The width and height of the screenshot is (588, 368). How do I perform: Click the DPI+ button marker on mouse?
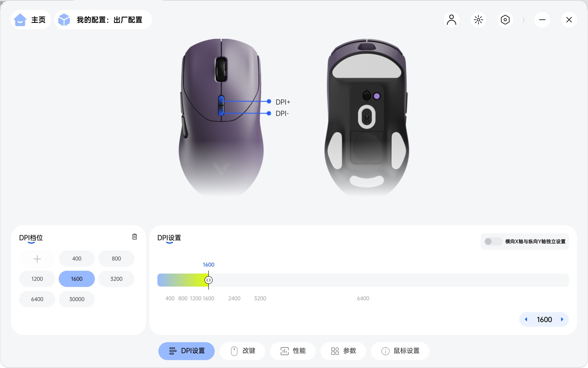tap(269, 101)
